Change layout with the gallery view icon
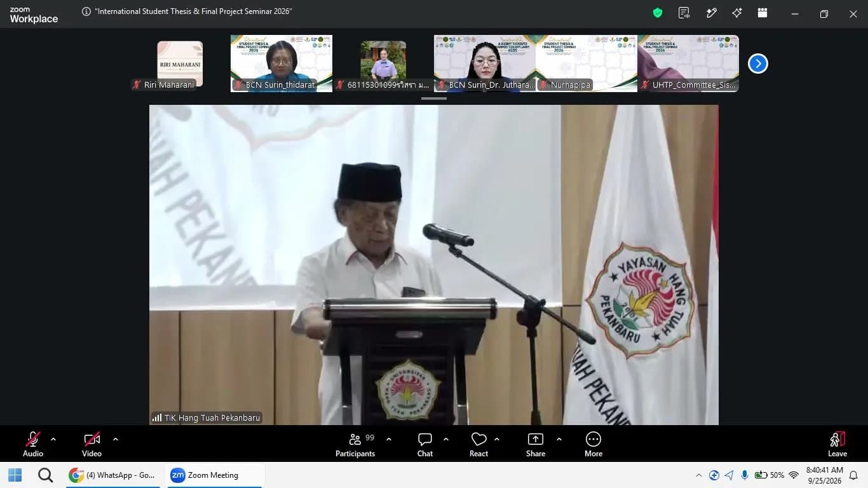 (763, 13)
